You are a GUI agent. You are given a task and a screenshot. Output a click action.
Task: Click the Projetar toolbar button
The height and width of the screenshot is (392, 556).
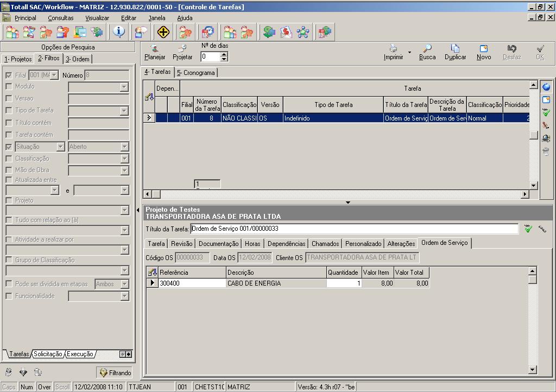[x=182, y=52]
